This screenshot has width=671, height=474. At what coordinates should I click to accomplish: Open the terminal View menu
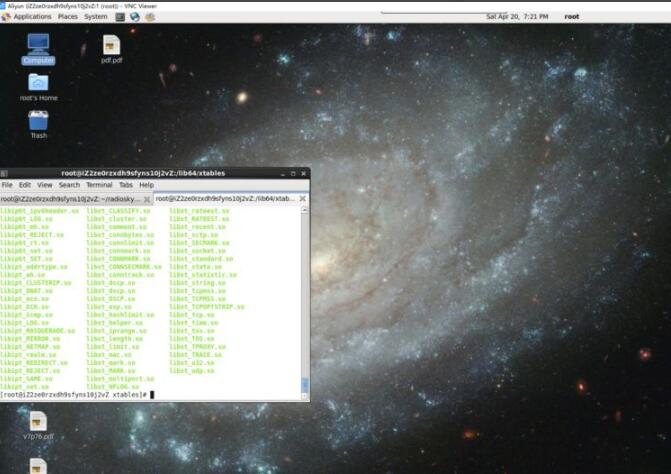pyautogui.click(x=45, y=185)
